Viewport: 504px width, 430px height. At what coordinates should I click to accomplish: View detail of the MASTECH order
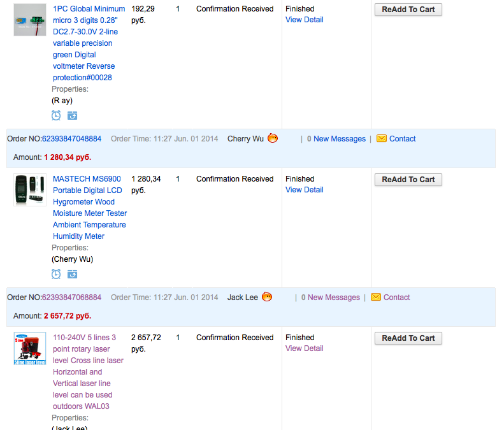[x=304, y=190]
